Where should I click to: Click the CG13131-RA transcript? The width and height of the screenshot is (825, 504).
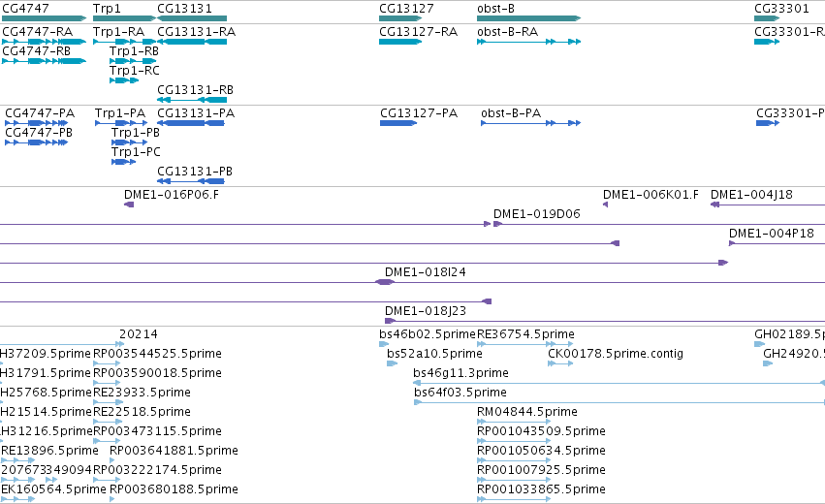[192, 42]
